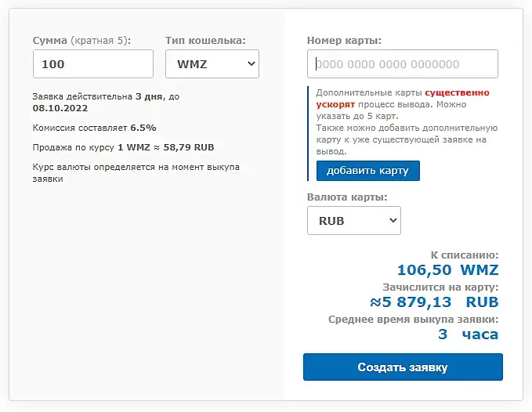Expand the Валюта карты RUB dropdown
This screenshot has height=412, width=532.
coord(353,221)
